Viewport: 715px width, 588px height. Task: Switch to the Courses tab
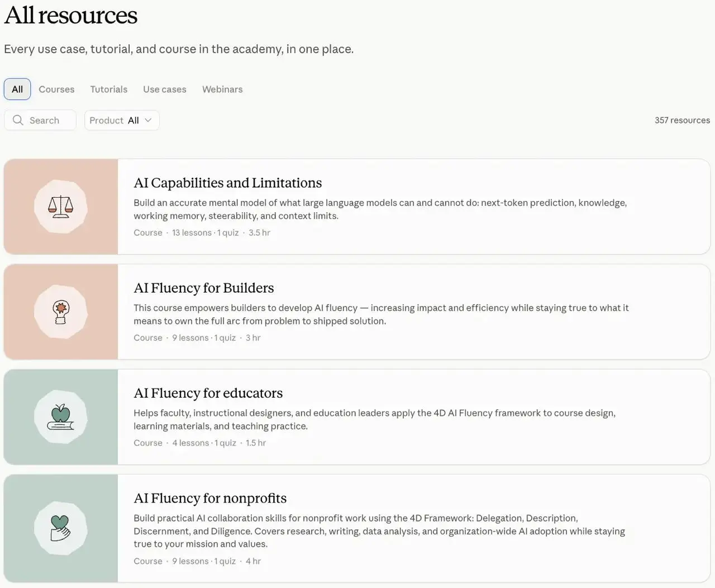[56, 89]
